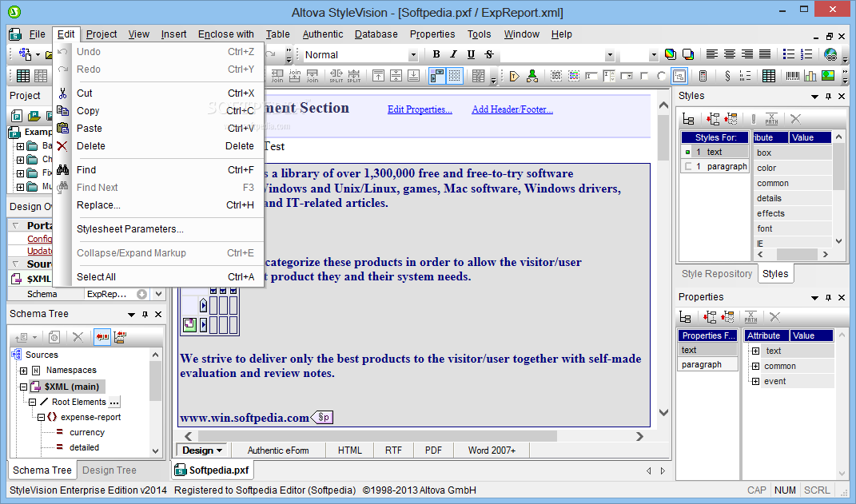Switch to the HTML preview tab
The height and width of the screenshot is (504, 856).
(x=350, y=450)
